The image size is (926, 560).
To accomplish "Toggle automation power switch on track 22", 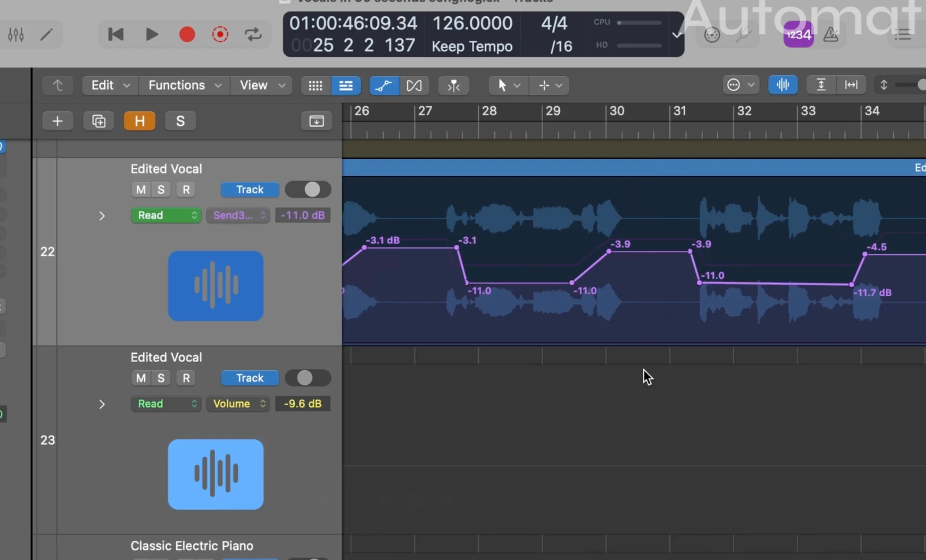I will pos(308,190).
